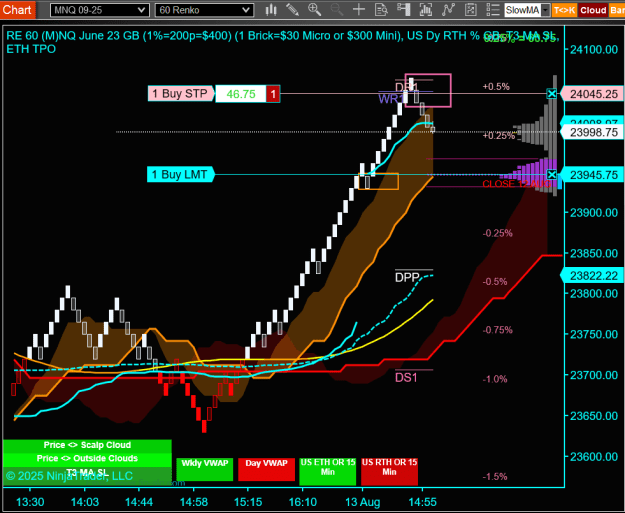Click the +0.5% level label
This screenshot has width=625, height=513.
coord(496,86)
